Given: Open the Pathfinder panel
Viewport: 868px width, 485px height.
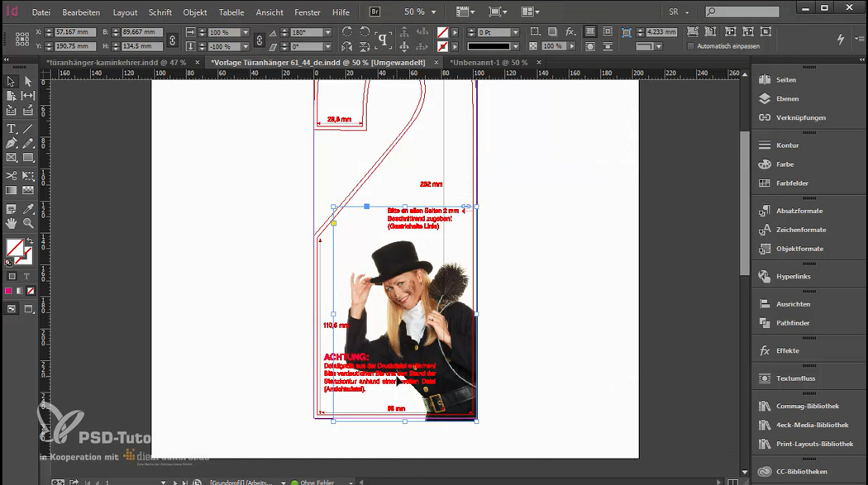Looking at the screenshot, I should (792, 323).
